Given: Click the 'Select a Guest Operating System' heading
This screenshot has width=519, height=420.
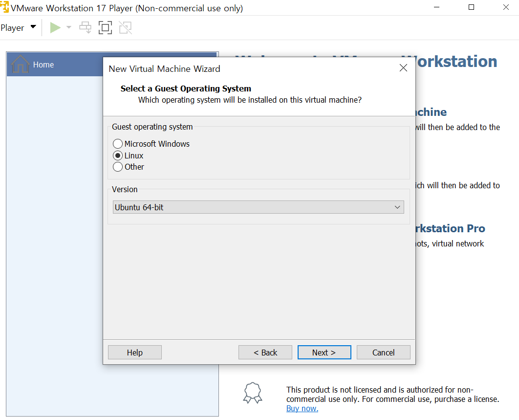Looking at the screenshot, I should [x=186, y=88].
